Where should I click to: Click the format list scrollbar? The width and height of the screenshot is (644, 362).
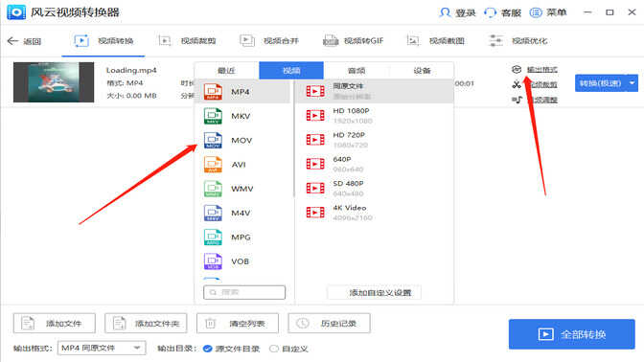click(x=293, y=138)
